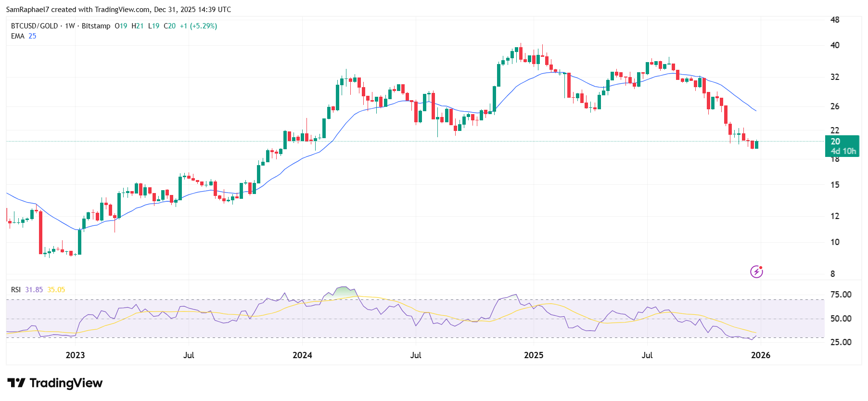Click the TradingView logo at the bottom
Viewport: 868px width, 401px height.
(x=55, y=383)
